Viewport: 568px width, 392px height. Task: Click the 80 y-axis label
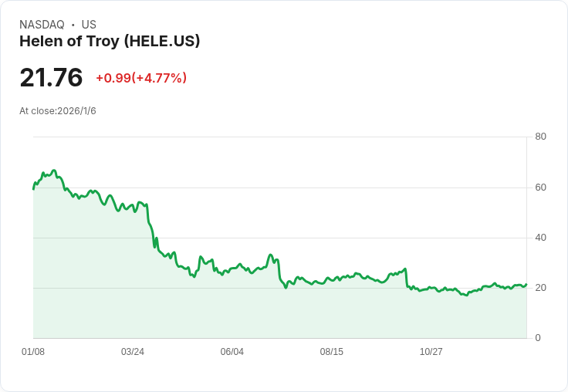coord(540,137)
